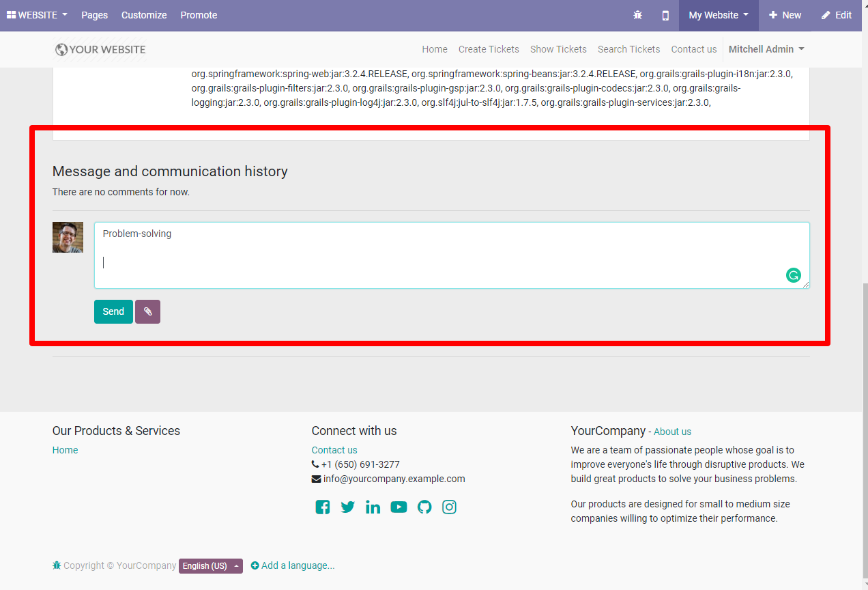Open the Pages menu
Image resolution: width=868 pixels, height=590 pixels.
tap(94, 15)
